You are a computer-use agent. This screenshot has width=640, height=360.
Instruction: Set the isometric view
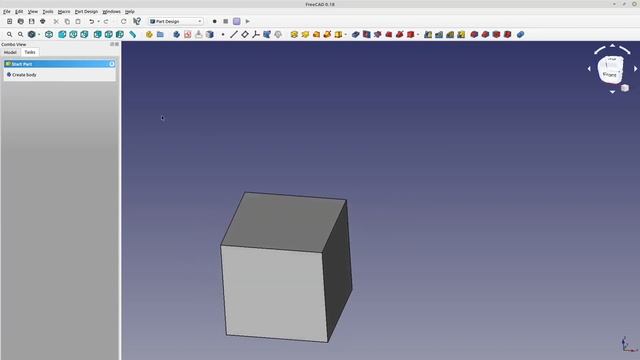49,35
